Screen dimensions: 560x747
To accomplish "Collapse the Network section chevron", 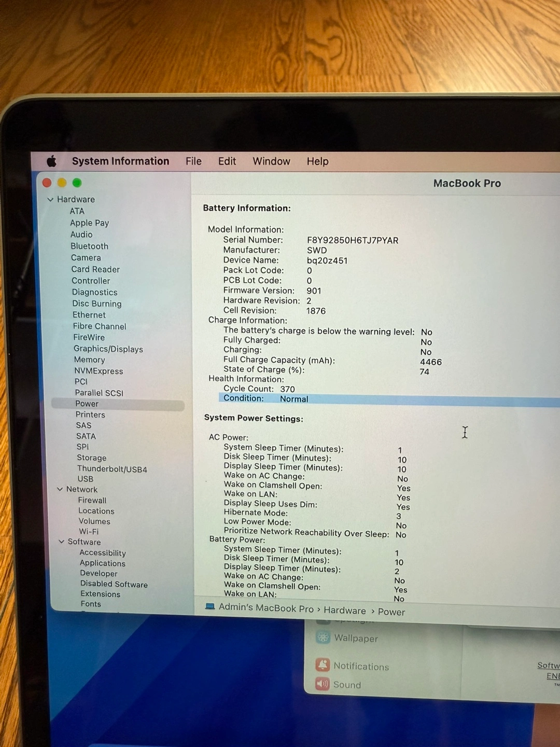I will [x=60, y=489].
